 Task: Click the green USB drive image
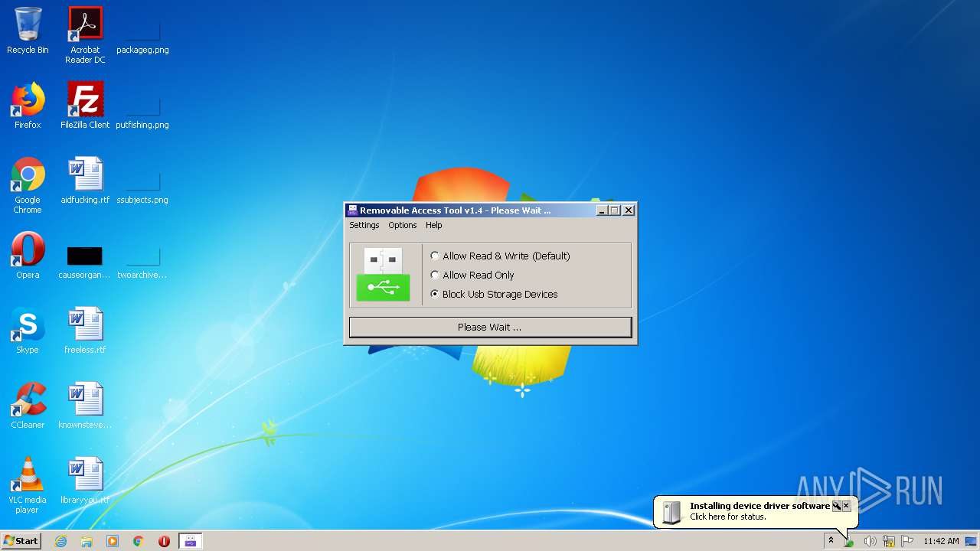383,275
